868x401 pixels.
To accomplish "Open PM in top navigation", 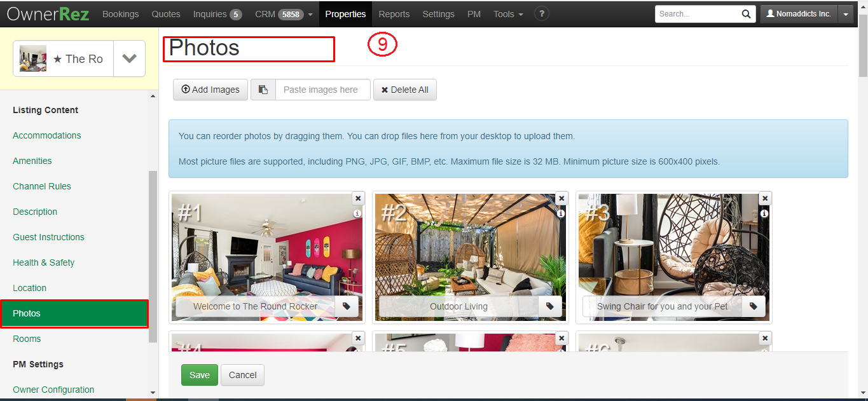I will click(474, 14).
